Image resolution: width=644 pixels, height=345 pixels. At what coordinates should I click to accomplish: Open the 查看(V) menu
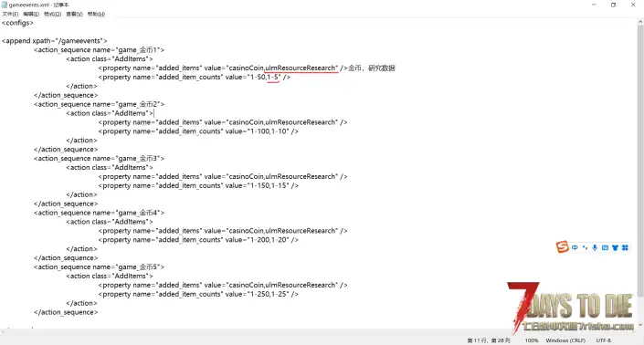(74, 14)
